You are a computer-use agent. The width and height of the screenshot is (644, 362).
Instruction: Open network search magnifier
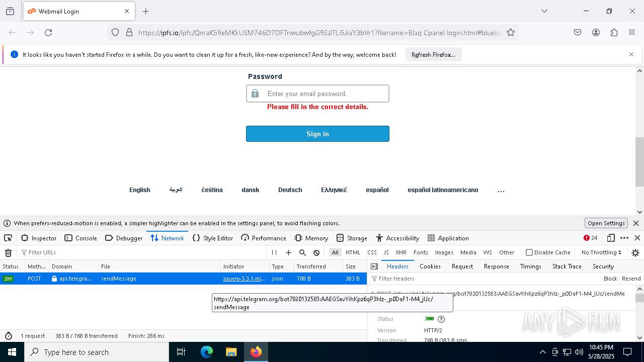tap(302, 253)
